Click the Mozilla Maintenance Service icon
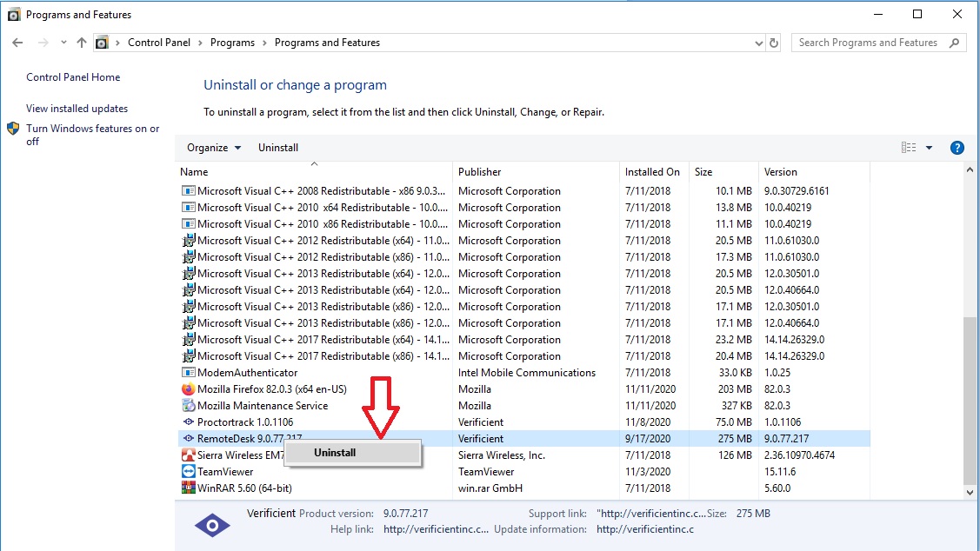The height and width of the screenshot is (551, 980). (x=188, y=406)
